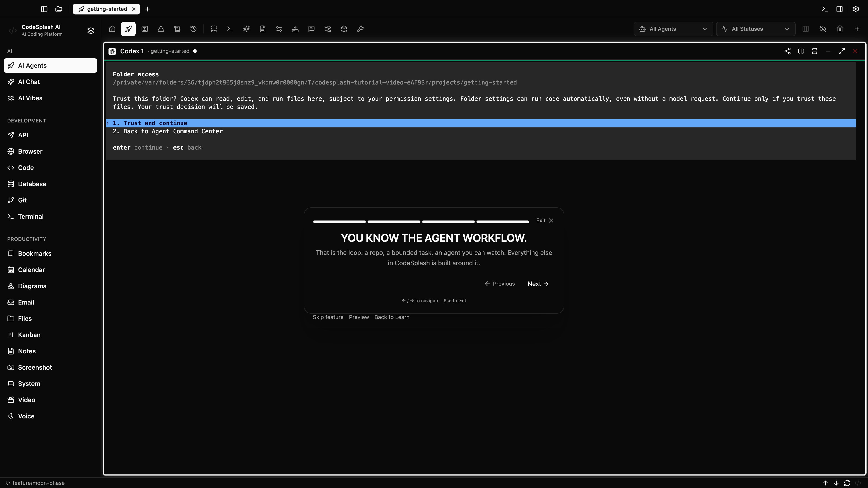Screen dimensions: 868x488
Task: Open the home icon in toolbar
Action: click(112, 29)
